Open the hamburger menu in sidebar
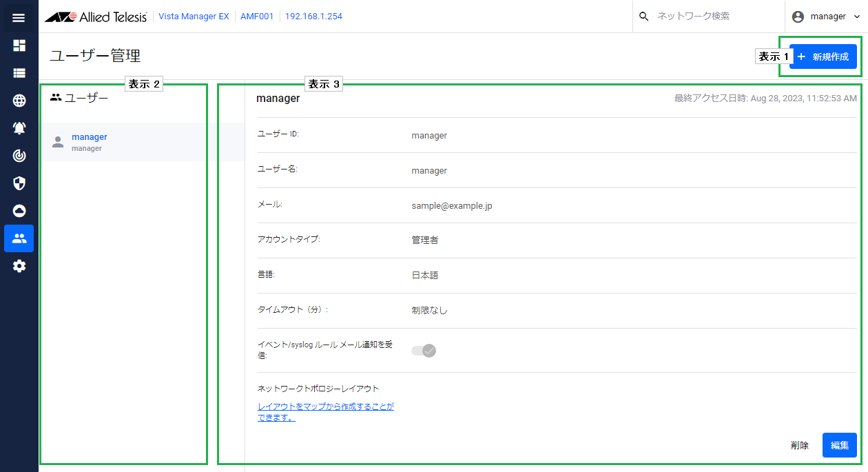The height and width of the screenshot is (472, 868). tap(19, 18)
